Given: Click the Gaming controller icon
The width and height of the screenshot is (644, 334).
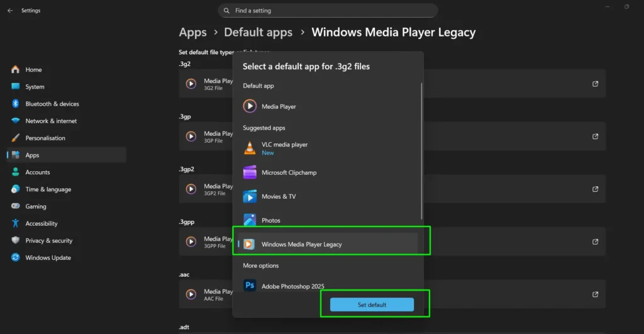Looking at the screenshot, I should 16,206.
